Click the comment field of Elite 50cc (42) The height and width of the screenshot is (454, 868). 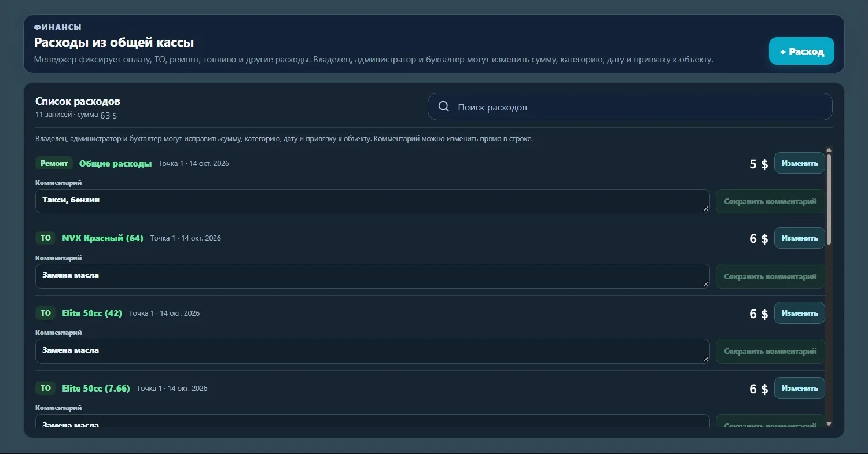coord(373,351)
